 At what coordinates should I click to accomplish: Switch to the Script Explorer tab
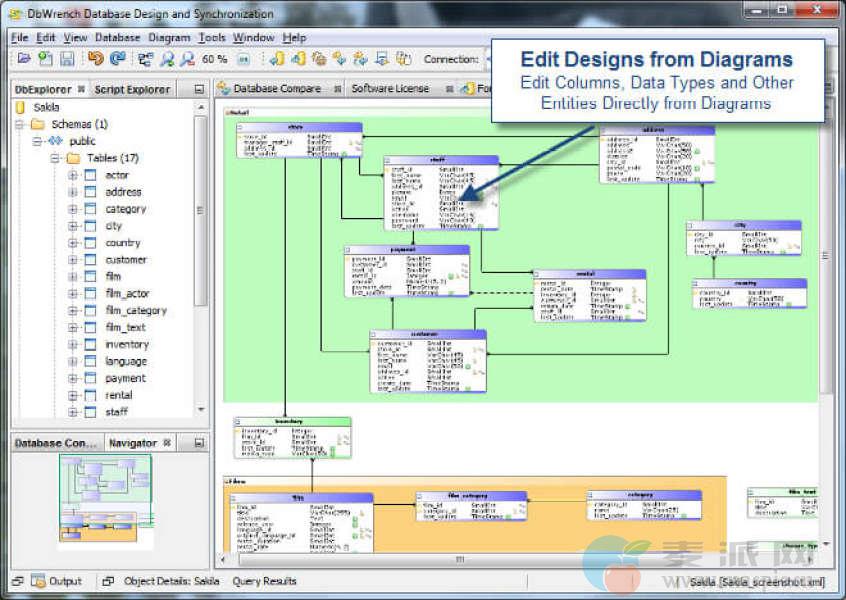[132, 89]
